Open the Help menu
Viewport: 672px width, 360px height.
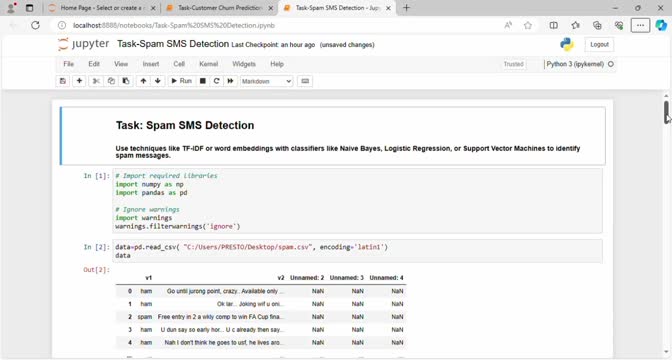(277, 64)
